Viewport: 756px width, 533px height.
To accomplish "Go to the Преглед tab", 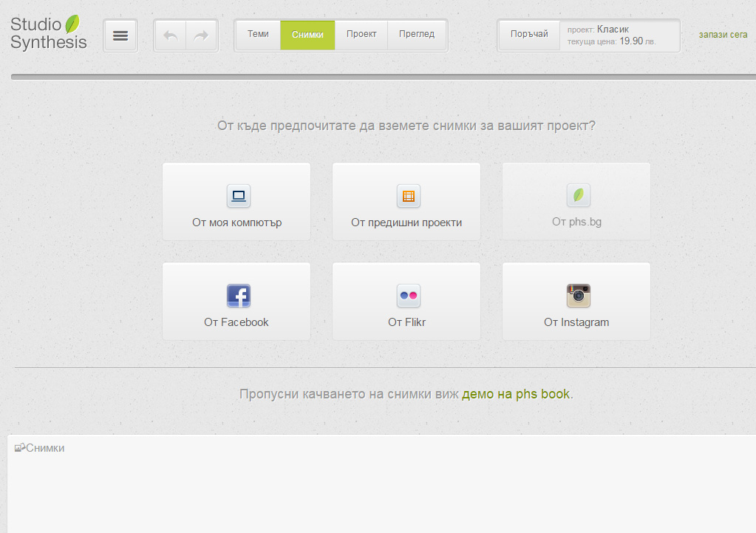I will (417, 34).
